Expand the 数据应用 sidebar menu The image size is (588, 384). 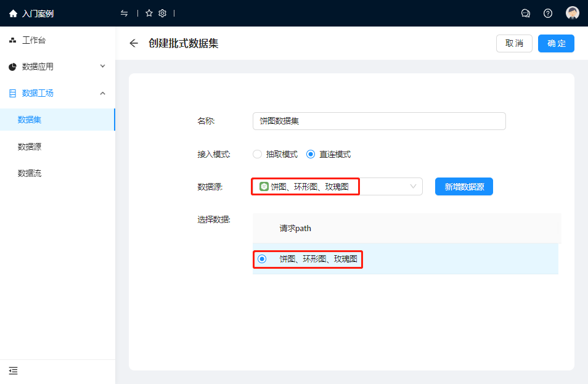(x=57, y=67)
